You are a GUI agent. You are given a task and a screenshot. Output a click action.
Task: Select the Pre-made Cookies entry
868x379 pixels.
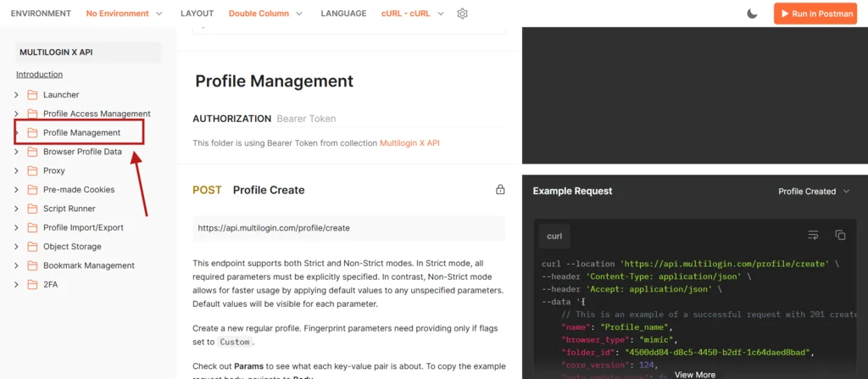pyautogui.click(x=79, y=190)
